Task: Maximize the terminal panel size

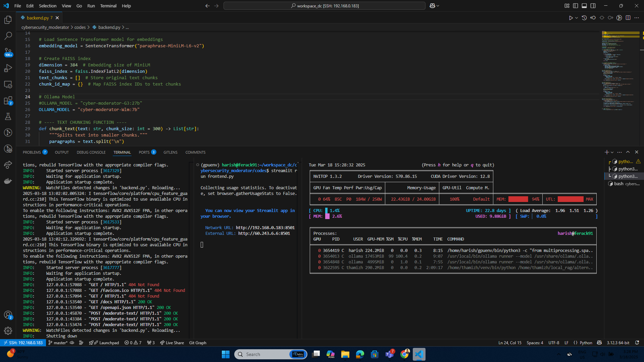Action: (628, 152)
